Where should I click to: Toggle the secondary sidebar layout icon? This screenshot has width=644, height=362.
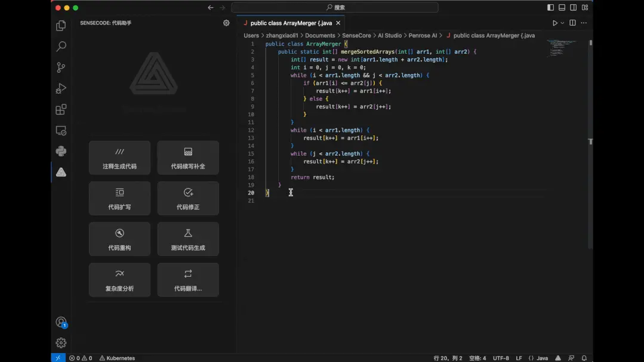coord(574,7)
